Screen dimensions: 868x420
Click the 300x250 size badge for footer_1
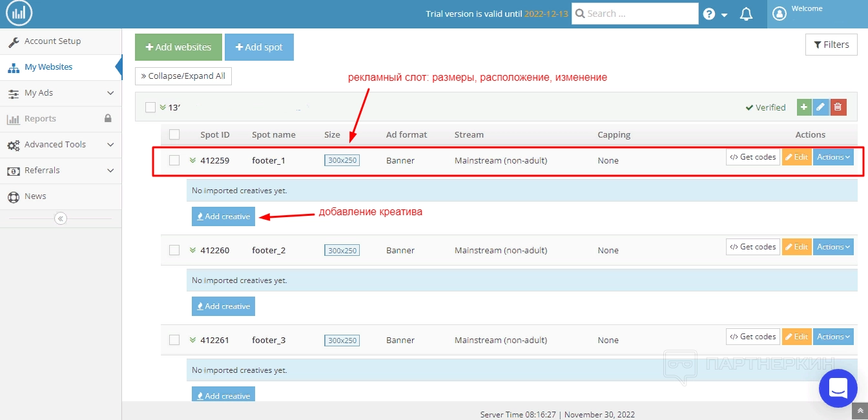pyautogui.click(x=342, y=160)
